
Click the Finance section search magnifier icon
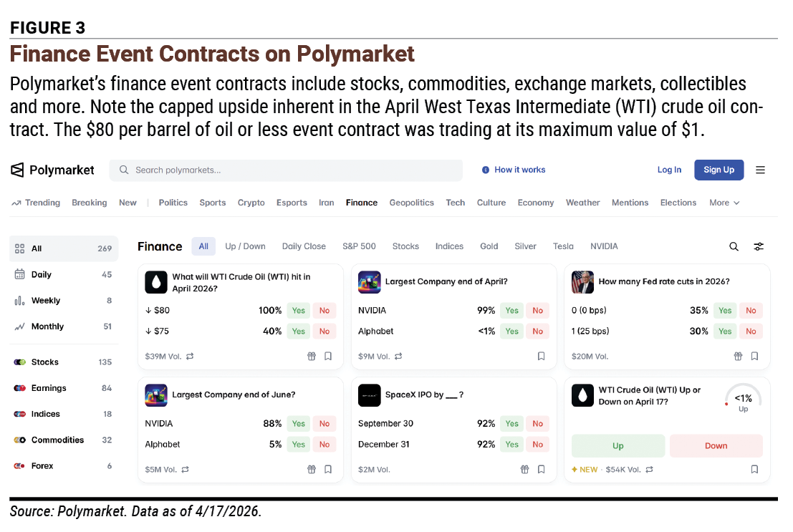[734, 246]
